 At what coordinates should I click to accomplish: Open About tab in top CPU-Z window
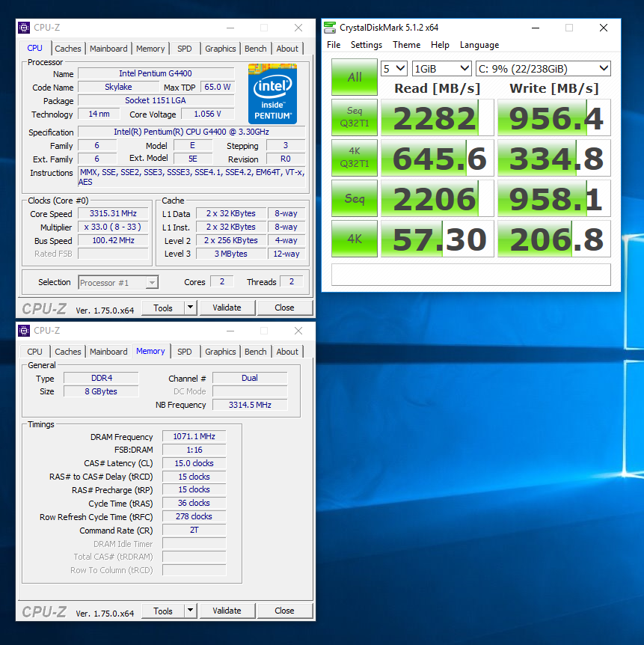pos(287,49)
